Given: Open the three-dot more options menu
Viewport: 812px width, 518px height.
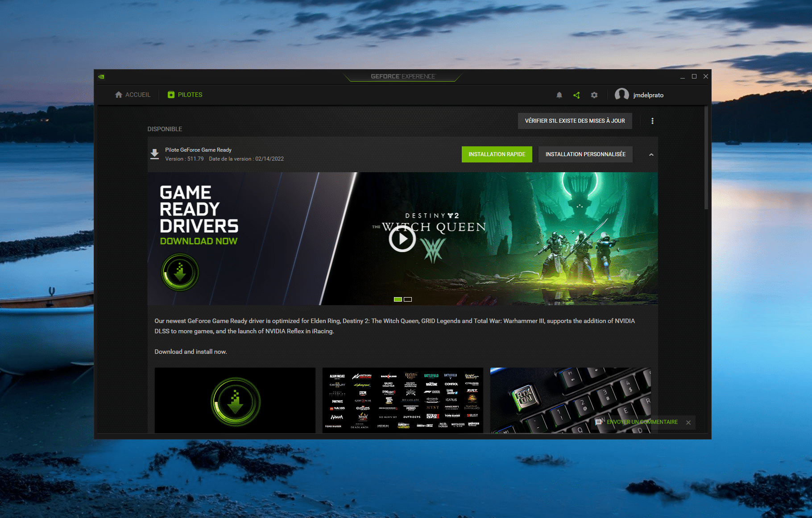Looking at the screenshot, I should pos(652,121).
